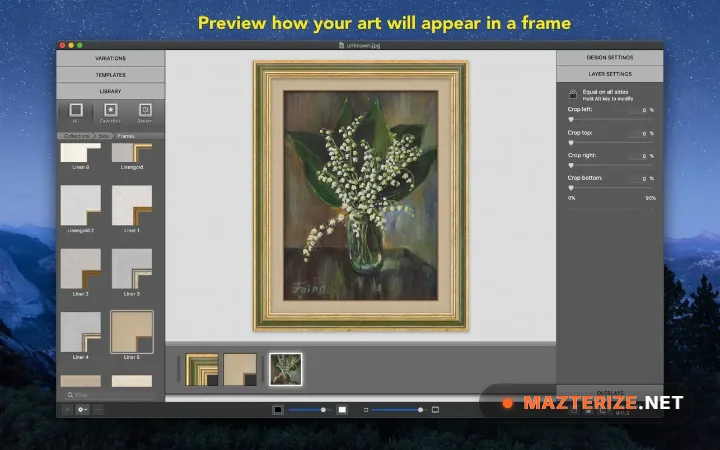Click the unknown.jpg document title icon
The width and height of the screenshot is (720, 450).
[341, 45]
